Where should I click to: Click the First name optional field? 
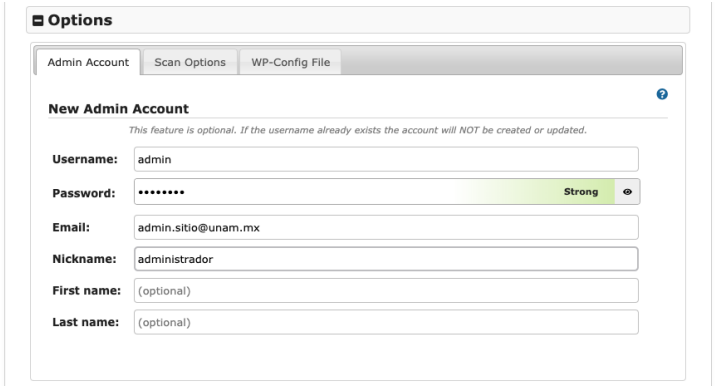[x=386, y=291]
